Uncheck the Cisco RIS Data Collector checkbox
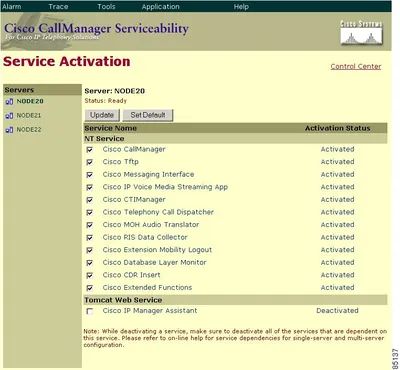Viewport: 400px width, 370px height. click(90, 238)
